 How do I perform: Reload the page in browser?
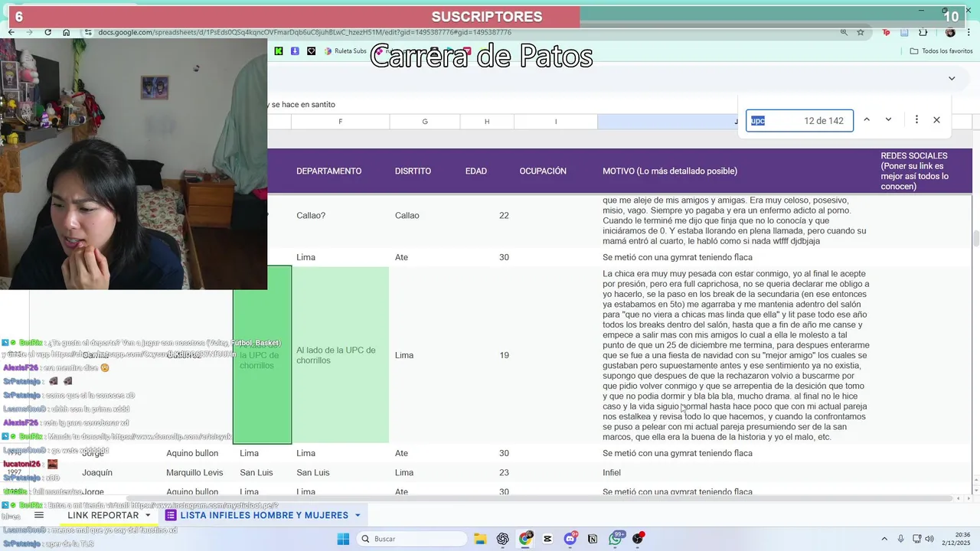pyautogui.click(x=47, y=32)
